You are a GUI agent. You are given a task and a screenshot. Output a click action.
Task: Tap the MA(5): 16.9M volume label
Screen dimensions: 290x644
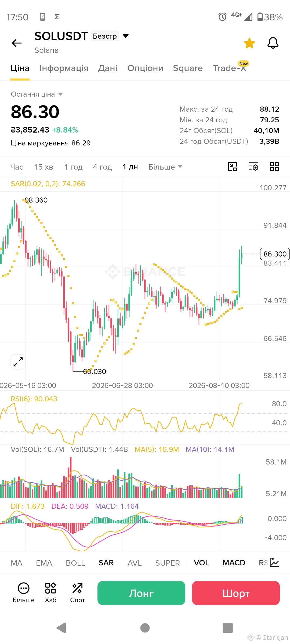click(x=157, y=449)
